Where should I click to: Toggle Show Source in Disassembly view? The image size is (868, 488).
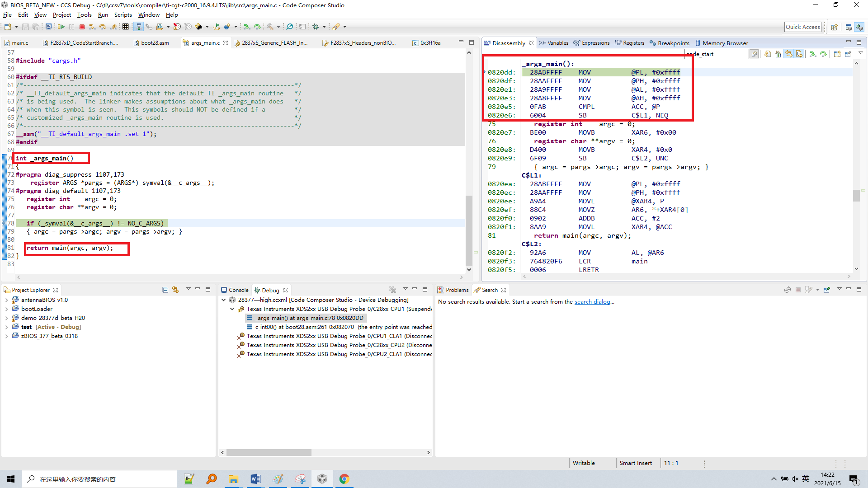pos(799,54)
